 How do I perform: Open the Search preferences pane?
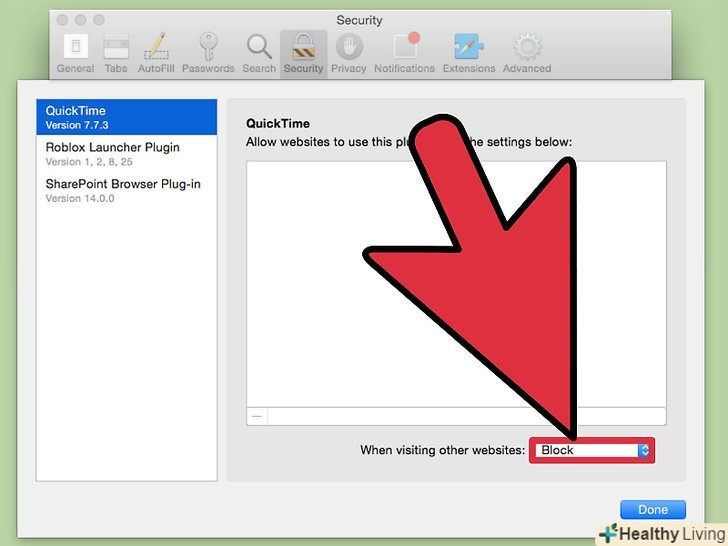(x=259, y=53)
